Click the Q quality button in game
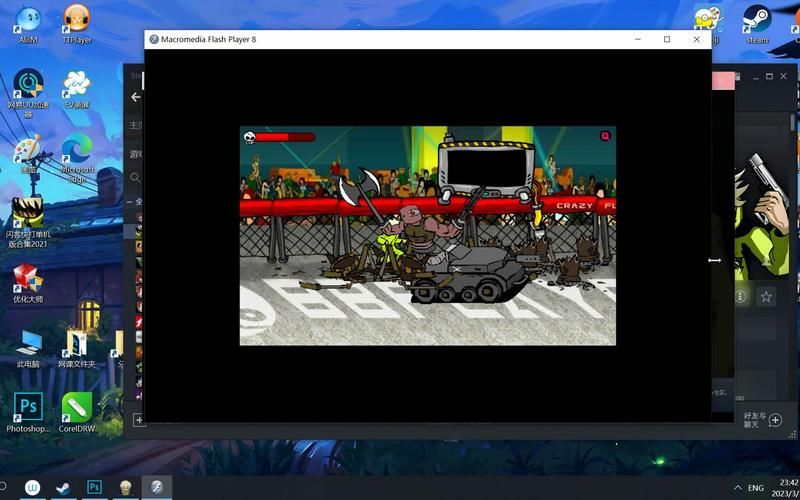The height and width of the screenshot is (500, 800). 605,136
